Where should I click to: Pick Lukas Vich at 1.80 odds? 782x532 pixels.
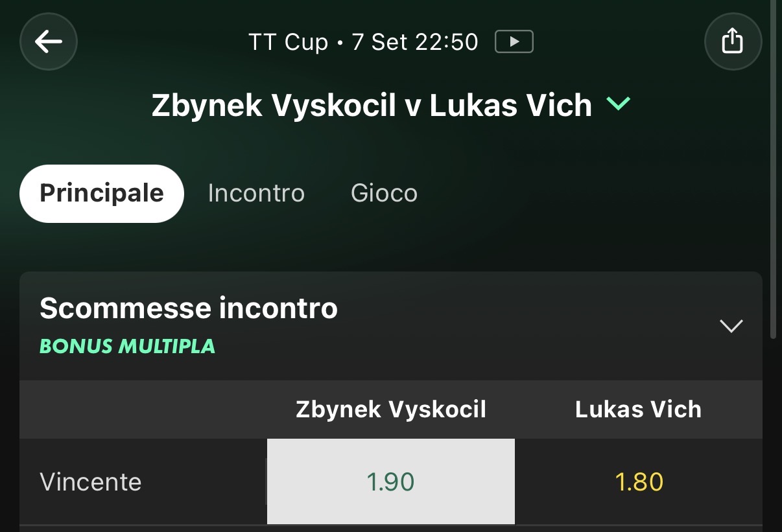coord(639,481)
